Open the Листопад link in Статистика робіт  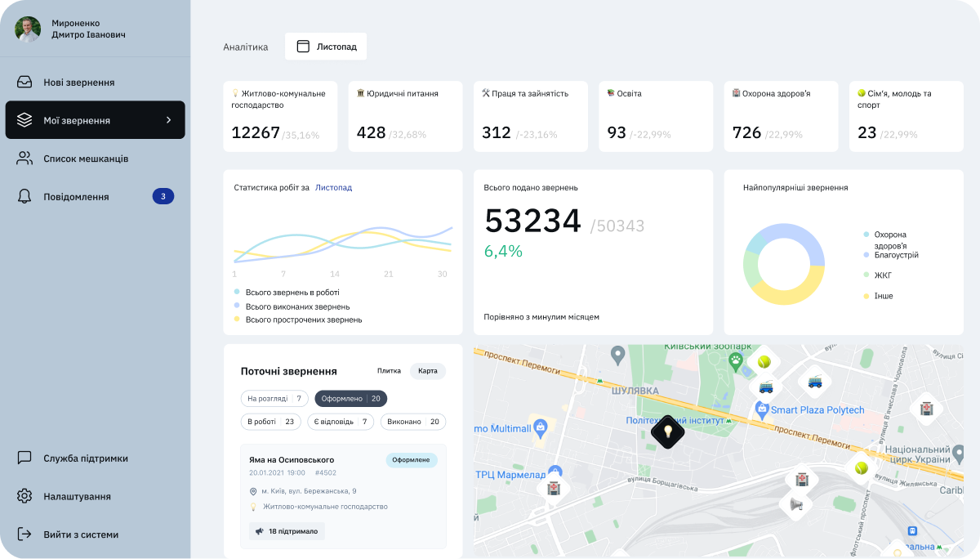click(333, 188)
